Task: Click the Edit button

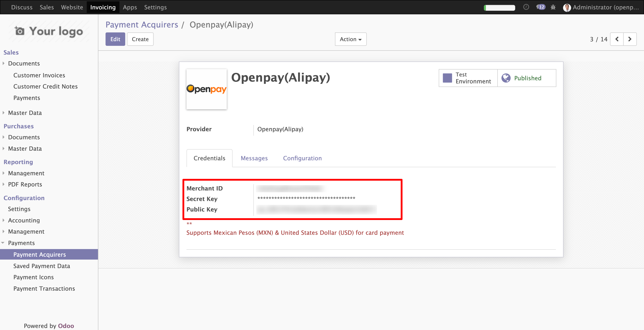Action: (x=115, y=39)
